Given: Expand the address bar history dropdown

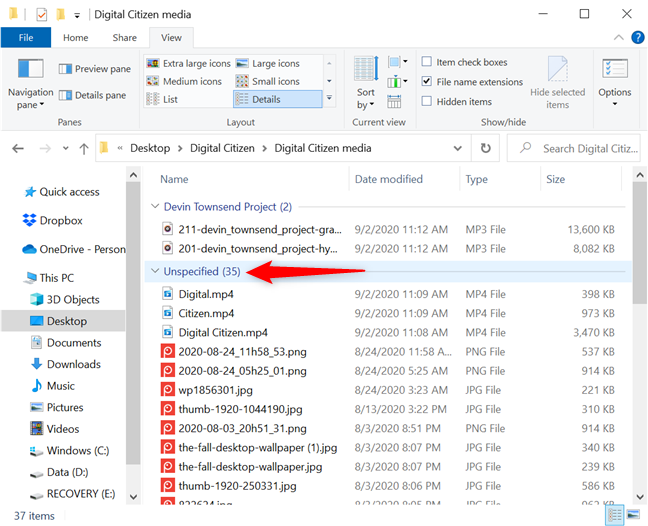Looking at the screenshot, I should 457,148.
